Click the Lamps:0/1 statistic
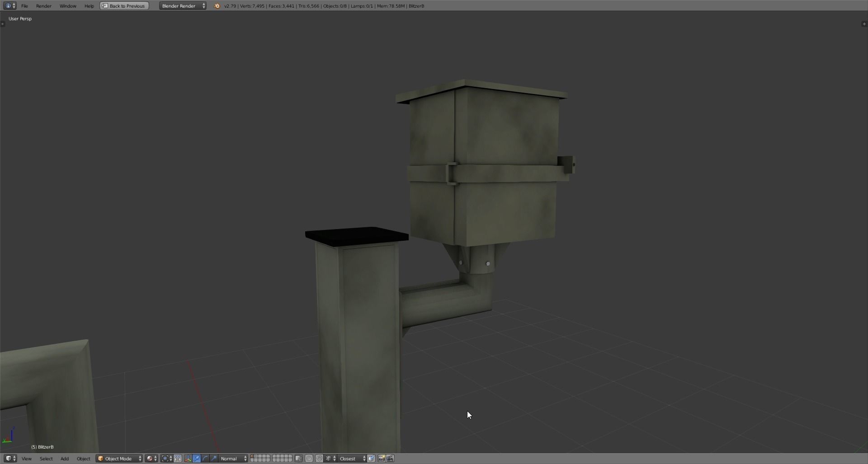Image resolution: width=868 pixels, height=464 pixels. pos(362,6)
